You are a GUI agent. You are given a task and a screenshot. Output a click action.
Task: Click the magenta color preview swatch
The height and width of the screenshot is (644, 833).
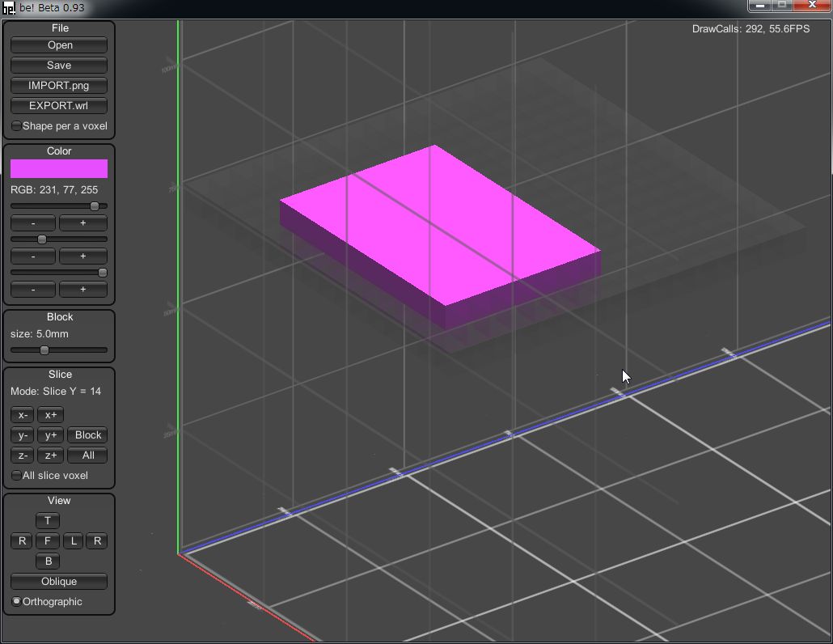coord(59,168)
